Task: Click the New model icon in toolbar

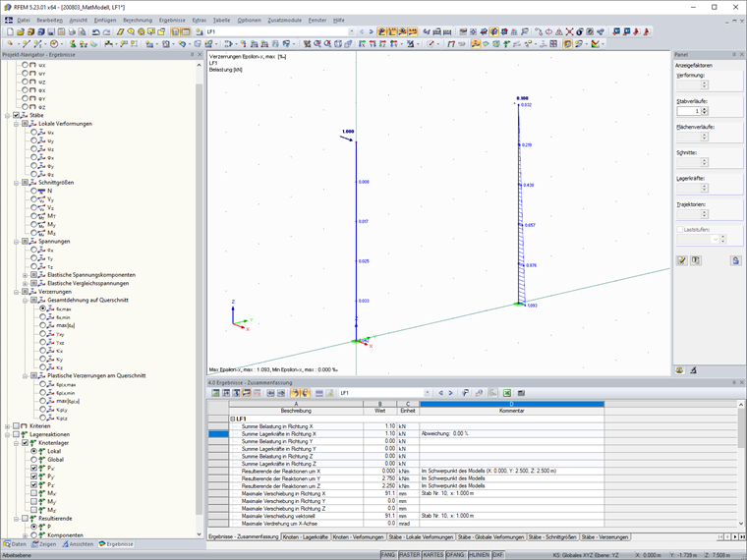Action: [x=10, y=31]
